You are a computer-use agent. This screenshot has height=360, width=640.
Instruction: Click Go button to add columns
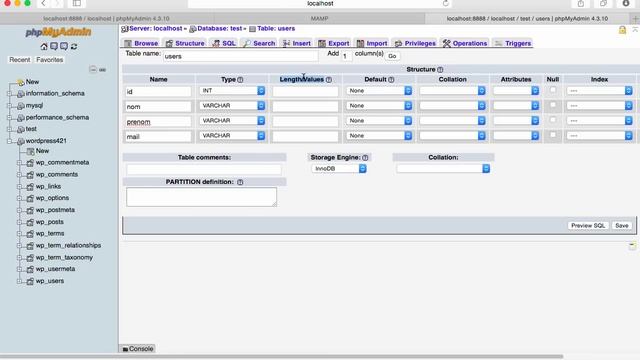392,56
